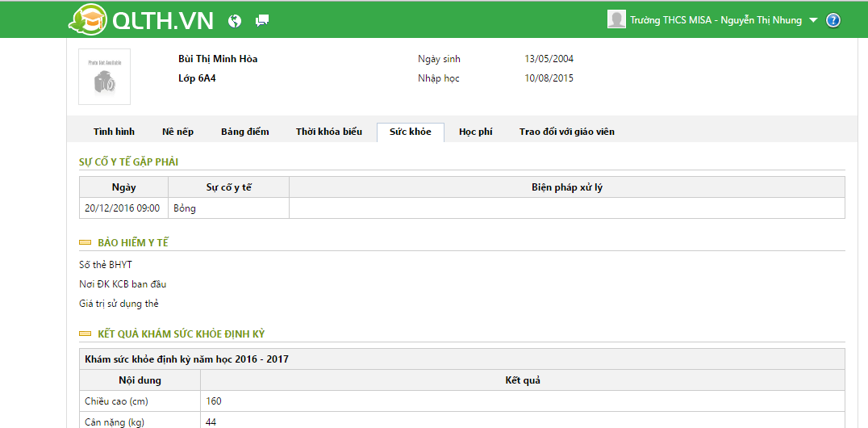Select the Sức khỏe tab

tap(410, 132)
